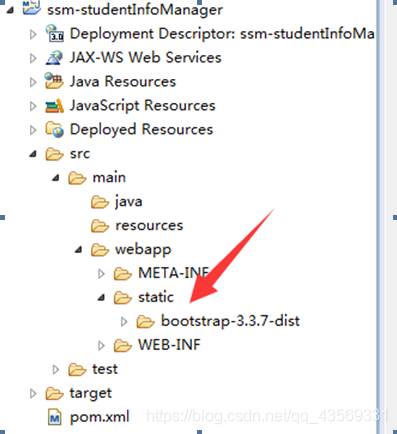Select the main label

109,178
